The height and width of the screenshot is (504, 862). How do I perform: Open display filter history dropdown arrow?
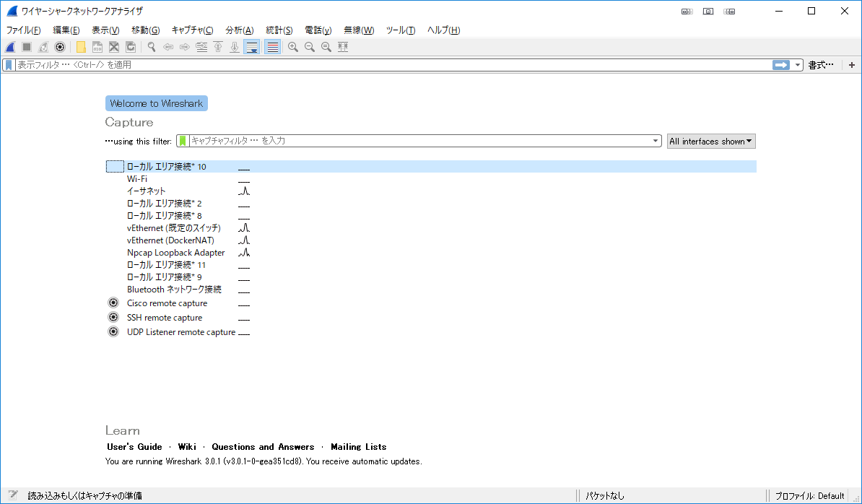tap(798, 65)
